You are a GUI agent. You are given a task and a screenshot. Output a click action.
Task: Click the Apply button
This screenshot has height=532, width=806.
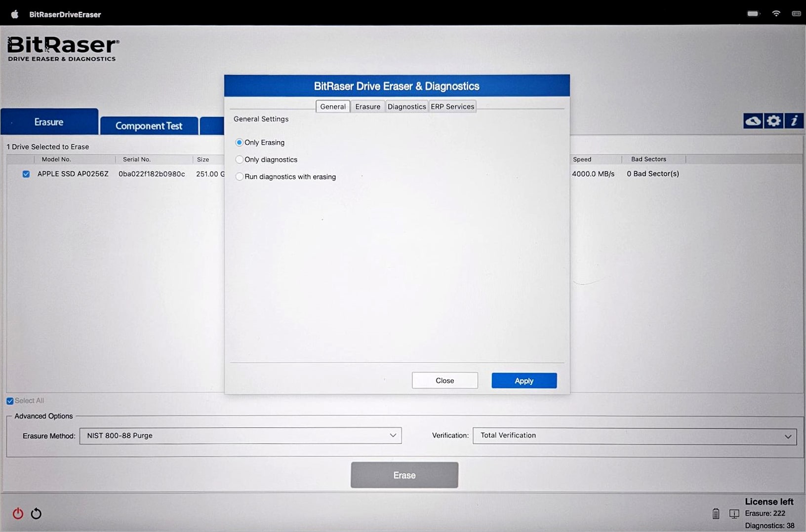pos(524,380)
